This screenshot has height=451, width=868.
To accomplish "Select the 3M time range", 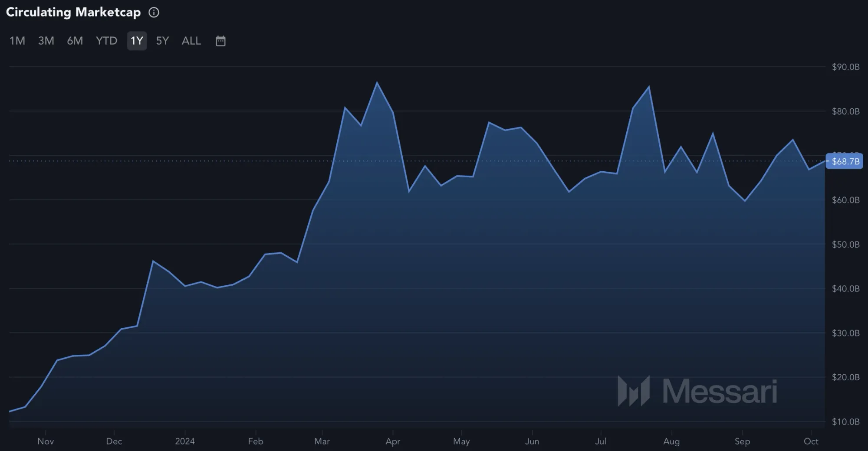I will (x=46, y=41).
